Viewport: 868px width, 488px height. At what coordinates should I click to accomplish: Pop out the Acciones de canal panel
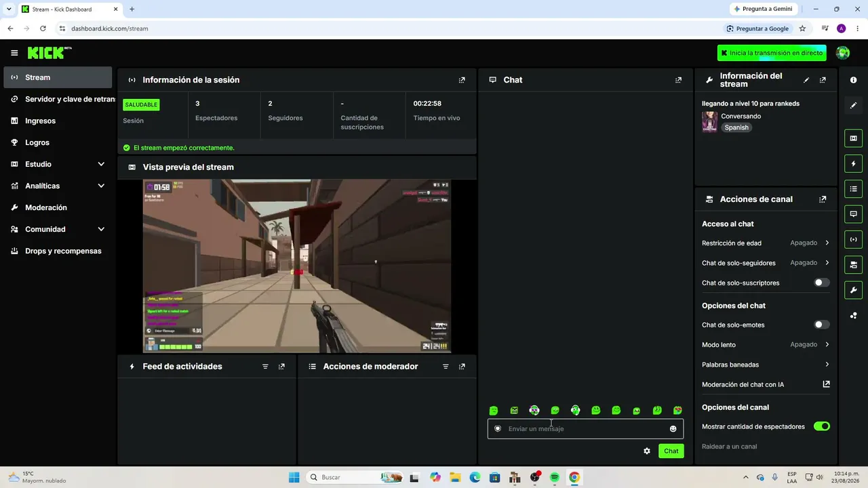click(x=823, y=199)
